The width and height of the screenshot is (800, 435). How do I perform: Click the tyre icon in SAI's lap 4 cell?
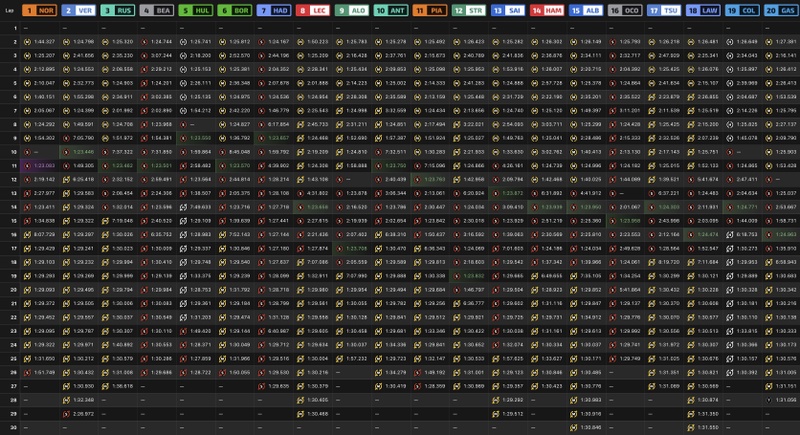tap(495, 69)
